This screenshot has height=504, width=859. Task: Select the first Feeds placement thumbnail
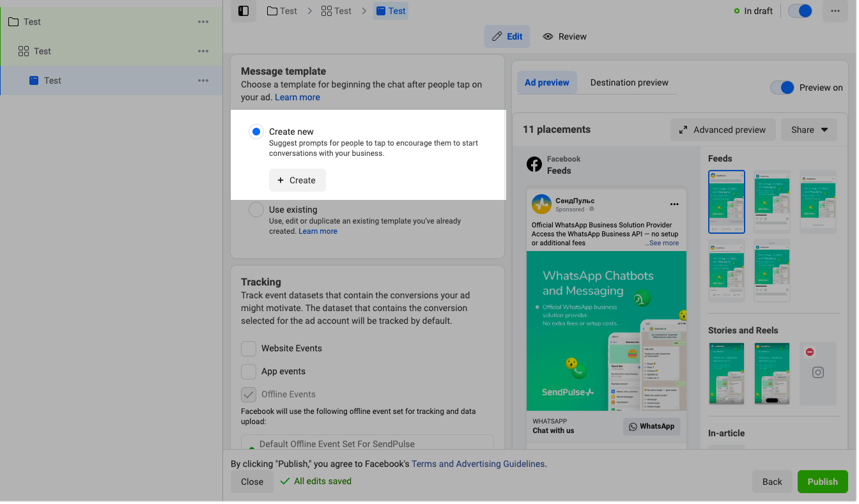coord(726,201)
